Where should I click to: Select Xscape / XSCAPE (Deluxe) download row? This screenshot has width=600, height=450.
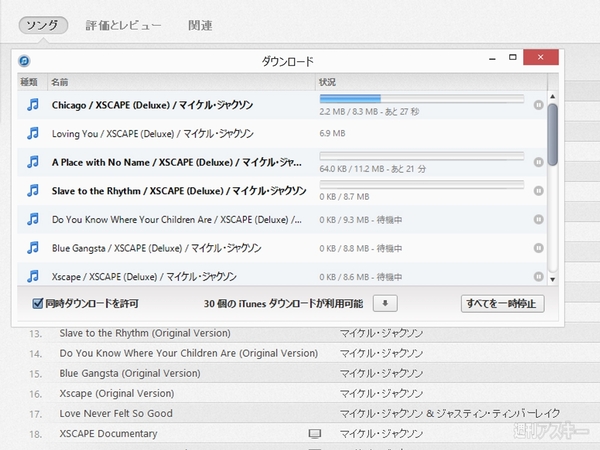pyautogui.click(x=282, y=275)
